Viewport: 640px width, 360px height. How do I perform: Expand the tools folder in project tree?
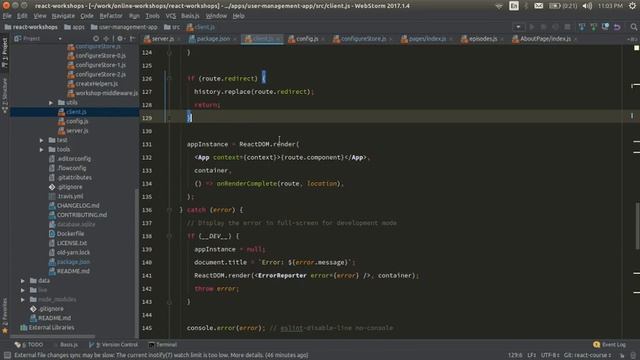pos(42,149)
